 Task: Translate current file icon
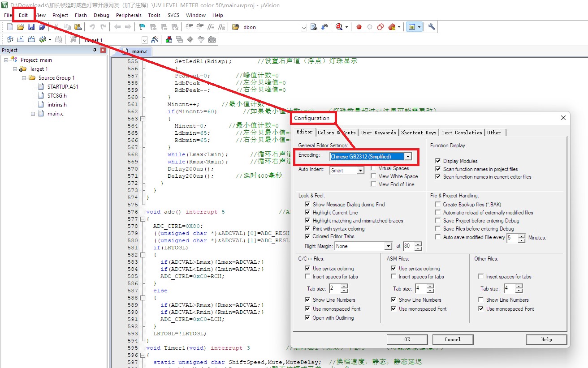click(10, 39)
